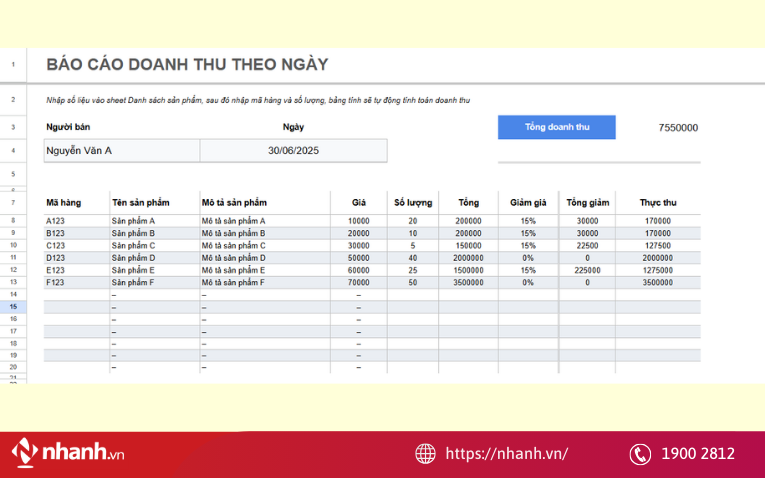Select row header 8
The width and height of the screenshot is (765, 478).
pos(13,221)
